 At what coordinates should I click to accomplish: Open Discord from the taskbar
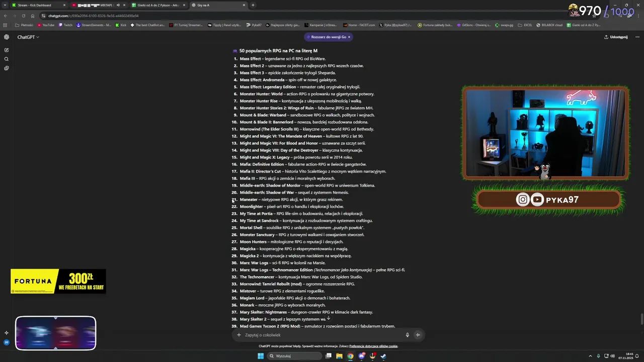pyautogui.click(x=362, y=356)
